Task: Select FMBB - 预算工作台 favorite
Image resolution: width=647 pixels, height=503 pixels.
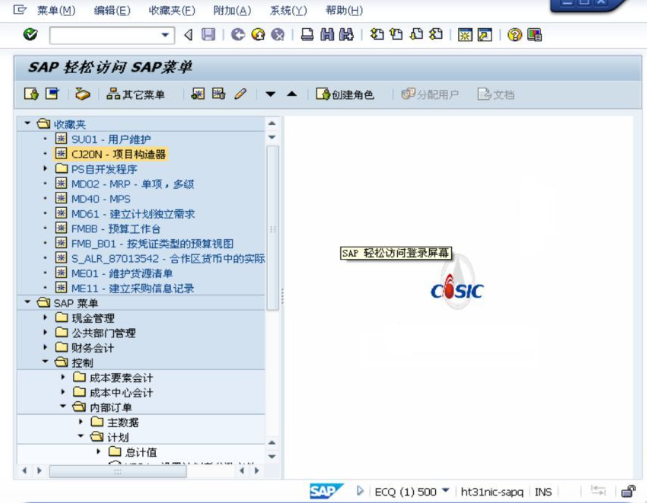Action: point(116,229)
